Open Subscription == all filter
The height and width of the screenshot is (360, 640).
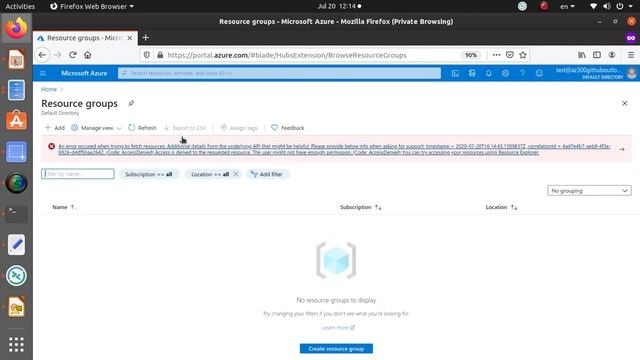pyautogui.click(x=149, y=174)
